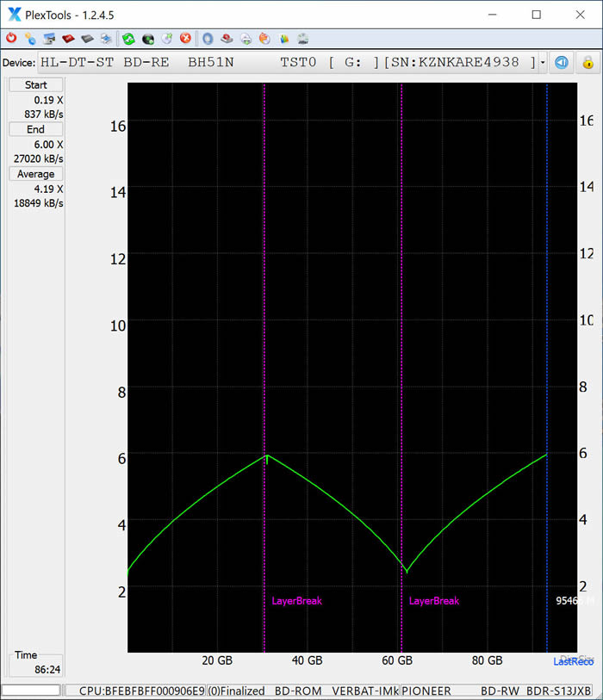This screenshot has height=700, width=603.
Task: Click the jitter disc icon
Action: point(303,39)
